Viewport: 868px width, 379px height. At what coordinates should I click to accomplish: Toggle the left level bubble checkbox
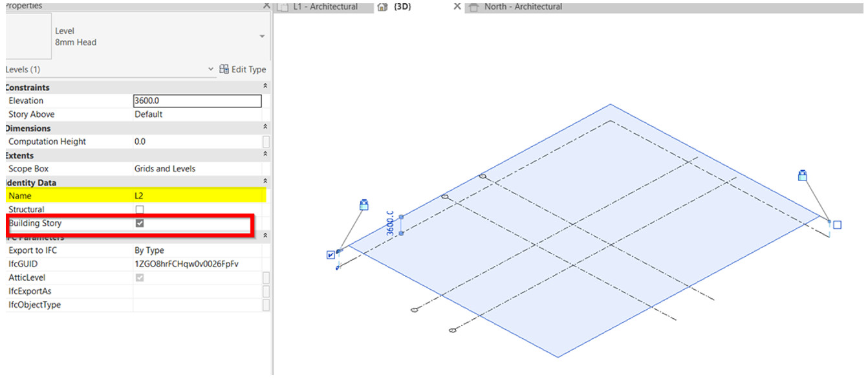coord(331,255)
